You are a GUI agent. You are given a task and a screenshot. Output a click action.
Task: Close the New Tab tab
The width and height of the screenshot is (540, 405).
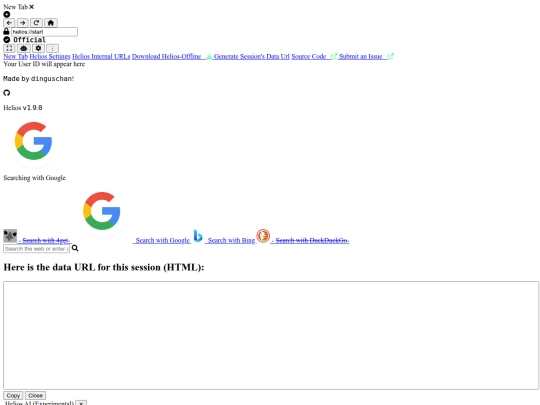32,7
